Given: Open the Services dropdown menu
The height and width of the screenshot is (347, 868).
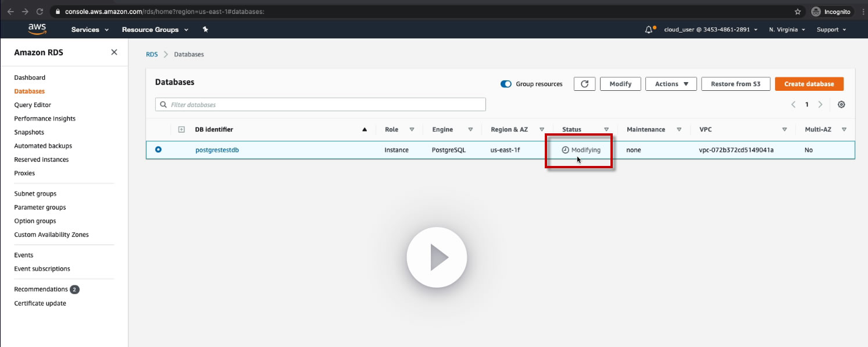Looking at the screenshot, I should pyautogui.click(x=90, y=30).
